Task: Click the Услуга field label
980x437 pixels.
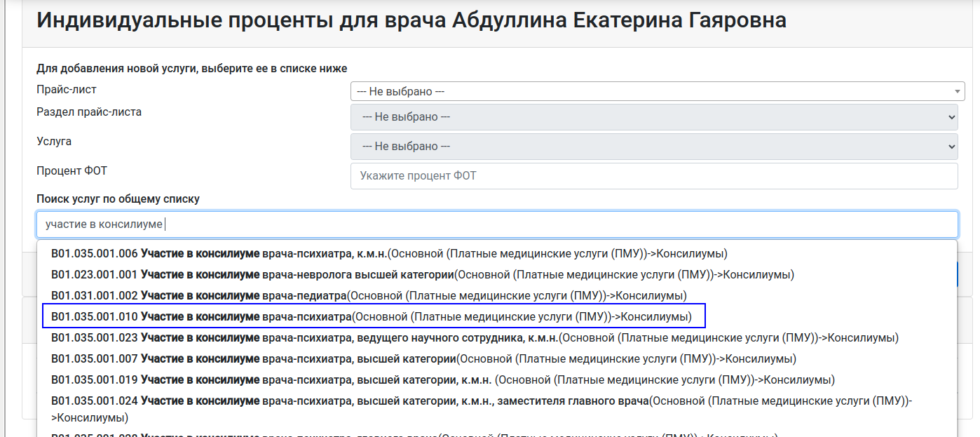Action: [x=54, y=142]
